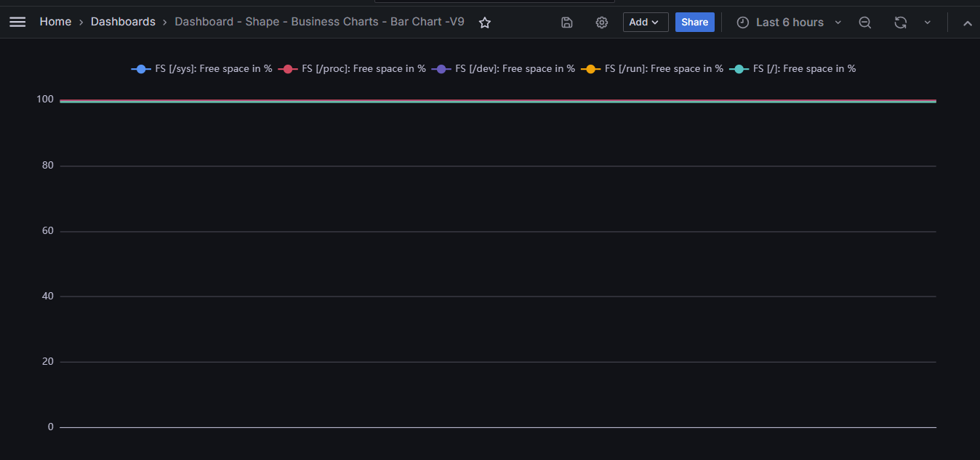Navigate to Dashboards breadcrumb

tap(123, 22)
